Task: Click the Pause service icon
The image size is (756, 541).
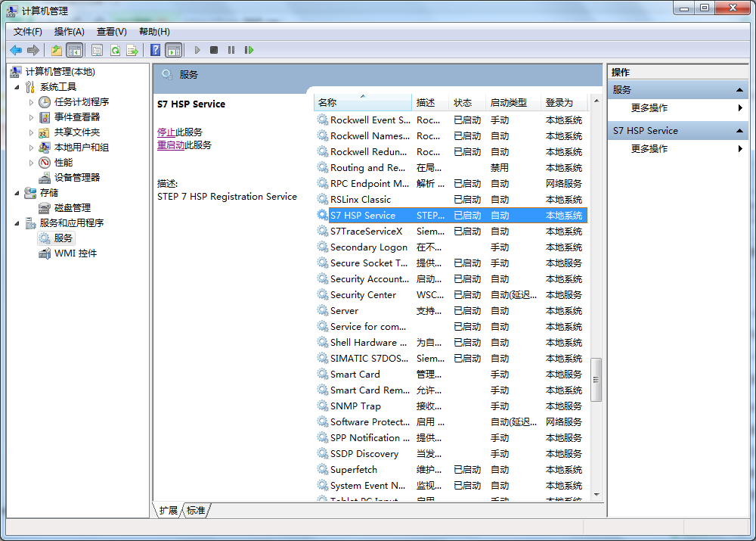Action: (231, 50)
